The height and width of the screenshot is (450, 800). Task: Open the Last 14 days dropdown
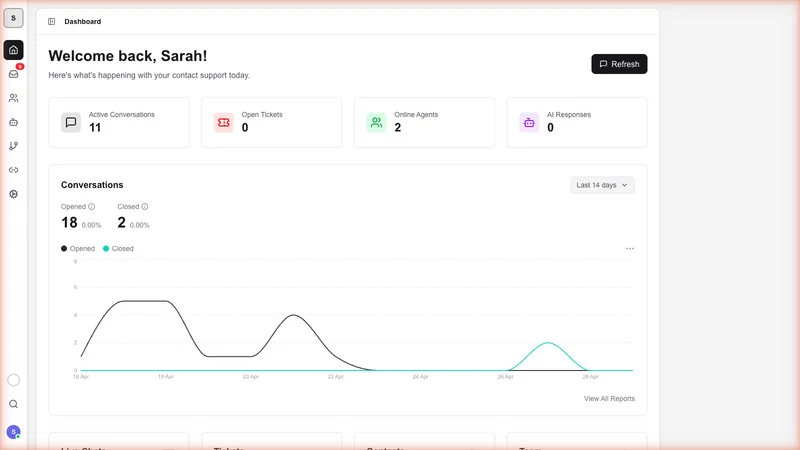tap(602, 185)
